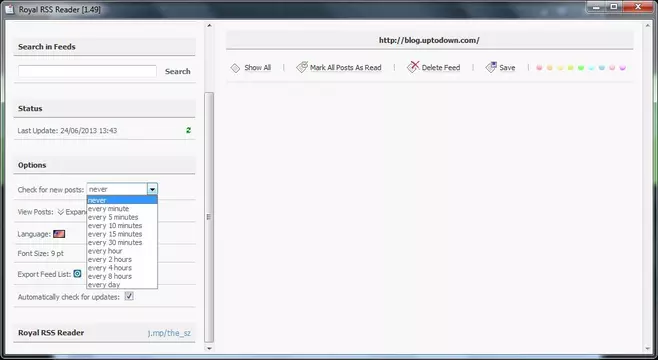Click the Options section header
Screen dimensions: 658x360
[104, 165]
